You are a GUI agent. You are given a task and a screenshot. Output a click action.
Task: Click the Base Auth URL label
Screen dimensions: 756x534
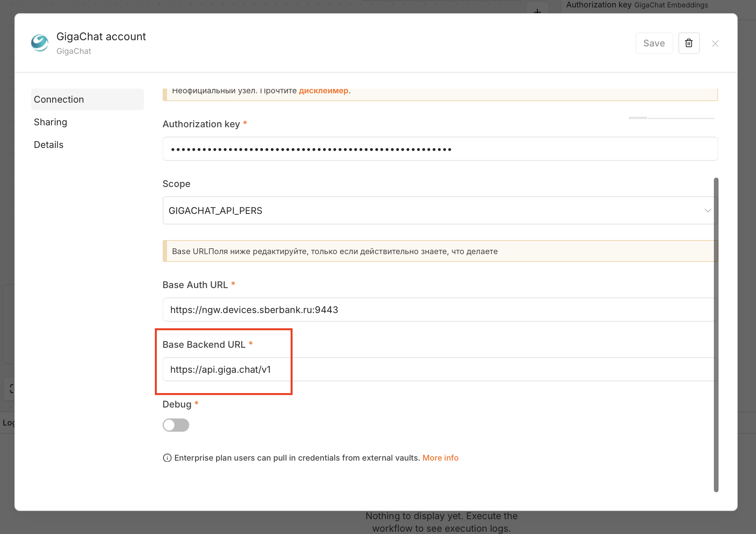[195, 285]
